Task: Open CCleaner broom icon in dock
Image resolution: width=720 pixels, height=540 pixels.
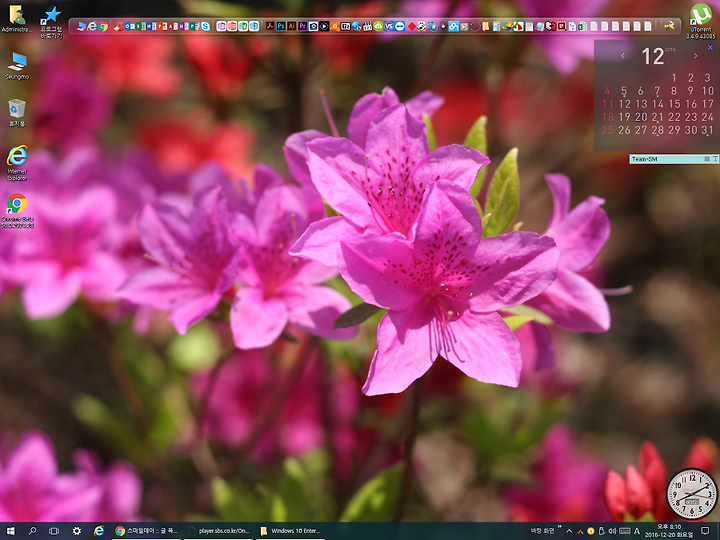Action: click(118, 27)
